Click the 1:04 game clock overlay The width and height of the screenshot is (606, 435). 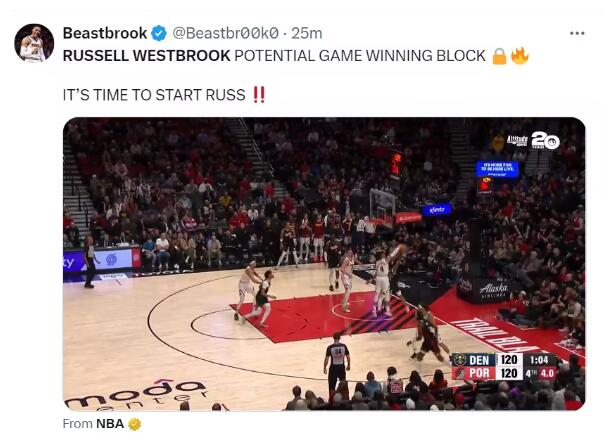[539, 360]
